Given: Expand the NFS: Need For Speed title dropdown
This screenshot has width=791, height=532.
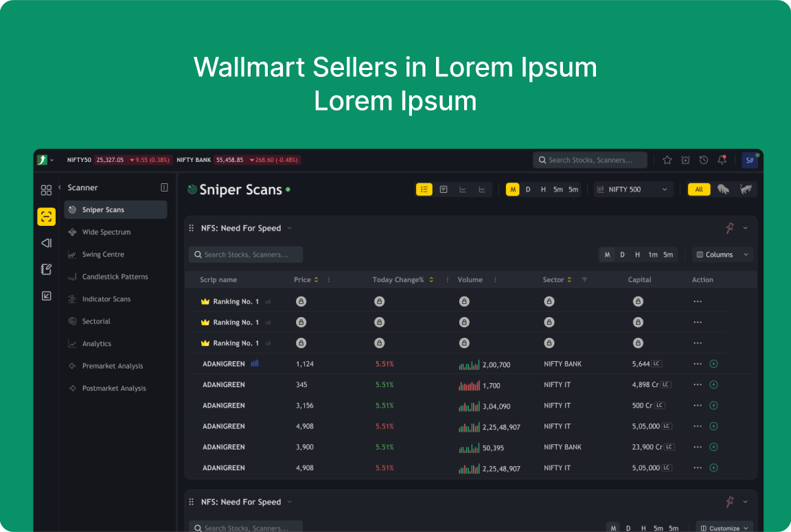Looking at the screenshot, I should pyautogui.click(x=289, y=228).
